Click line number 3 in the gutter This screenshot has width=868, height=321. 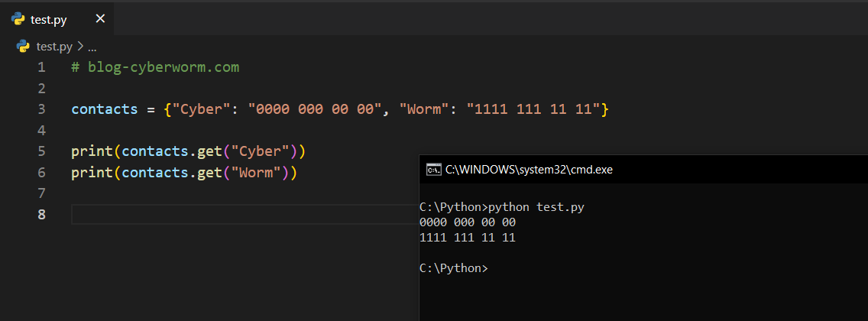pos(41,109)
